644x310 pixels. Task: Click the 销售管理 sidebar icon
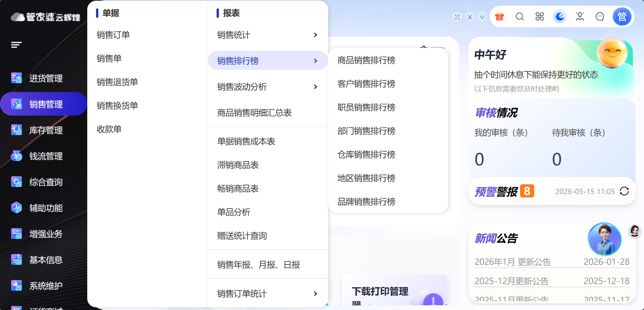pyautogui.click(x=16, y=104)
